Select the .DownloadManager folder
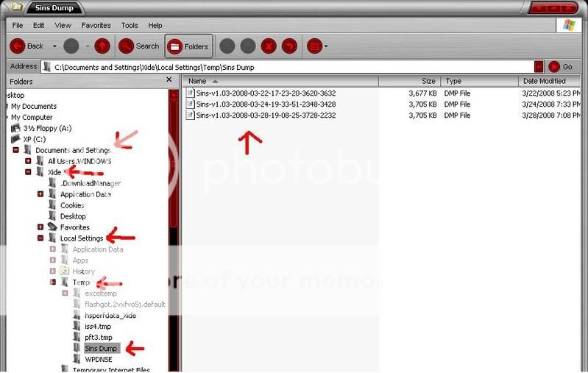This screenshot has width=588, height=373. (91, 183)
